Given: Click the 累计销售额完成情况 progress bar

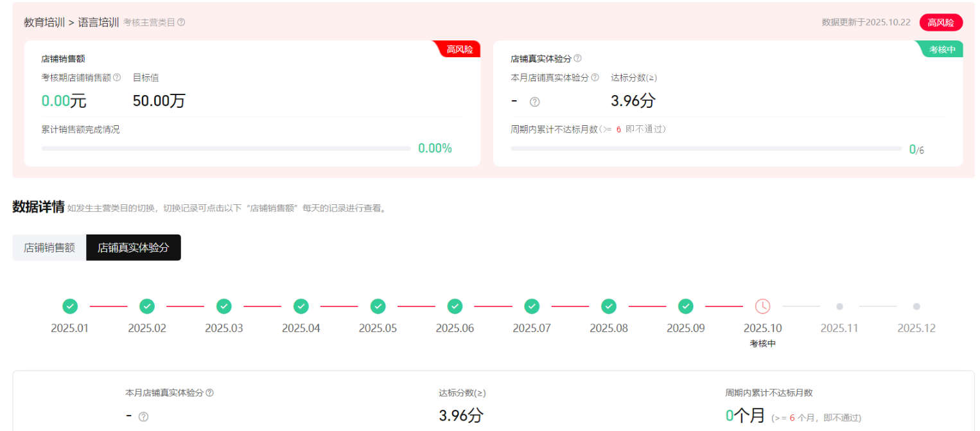Looking at the screenshot, I should pyautogui.click(x=226, y=148).
